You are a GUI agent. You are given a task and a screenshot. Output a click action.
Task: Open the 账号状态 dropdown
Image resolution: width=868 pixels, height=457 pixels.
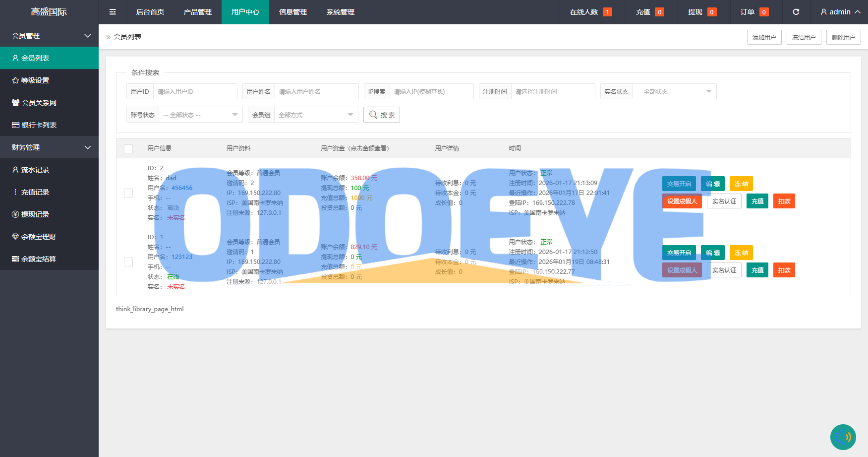(x=200, y=115)
